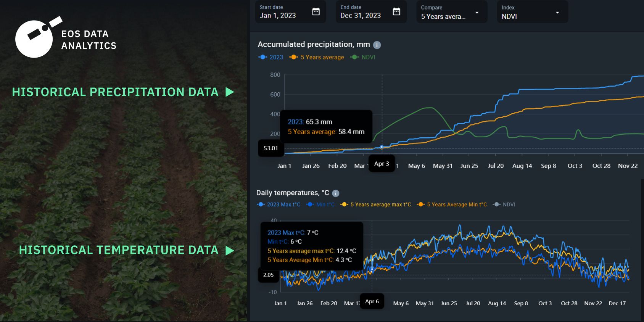
Task: Toggle the 2023 series in precipitation legend
Action: click(x=271, y=57)
